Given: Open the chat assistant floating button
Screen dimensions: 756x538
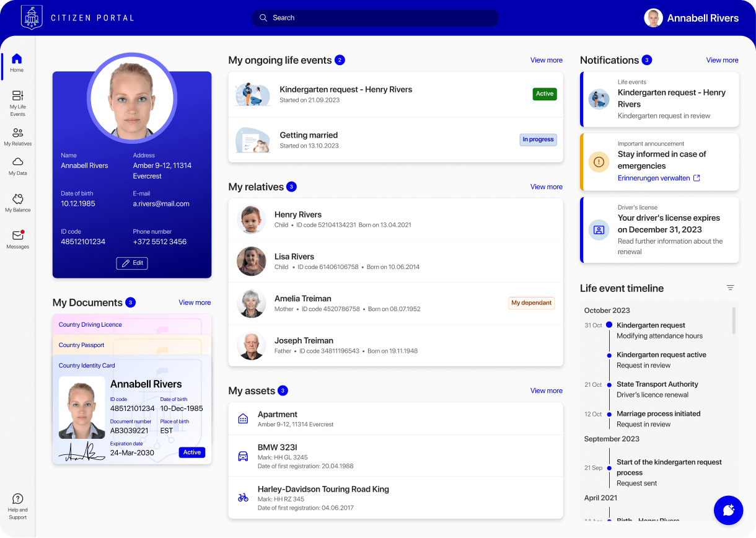Looking at the screenshot, I should (x=729, y=510).
